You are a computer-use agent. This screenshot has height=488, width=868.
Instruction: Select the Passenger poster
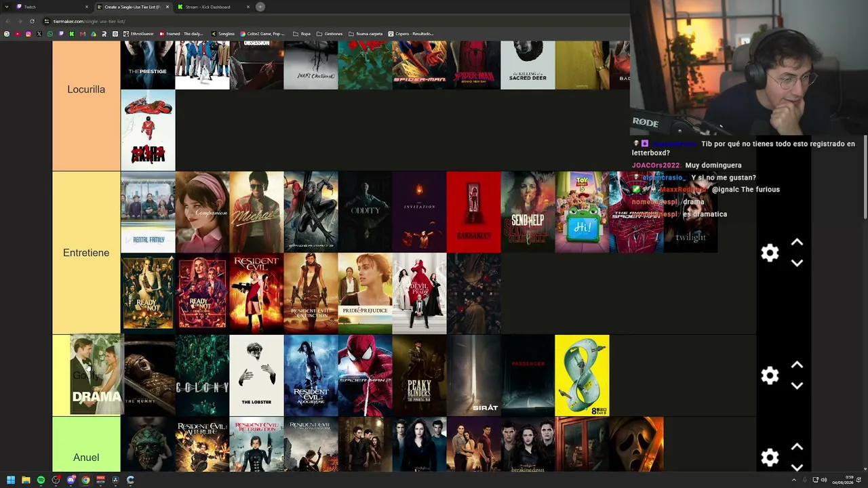click(x=528, y=375)
